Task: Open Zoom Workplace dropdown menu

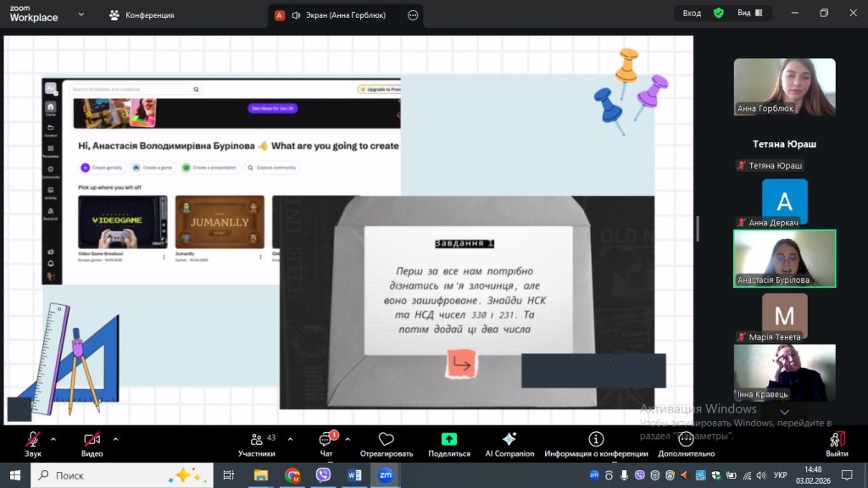Action: pos(81,14)
